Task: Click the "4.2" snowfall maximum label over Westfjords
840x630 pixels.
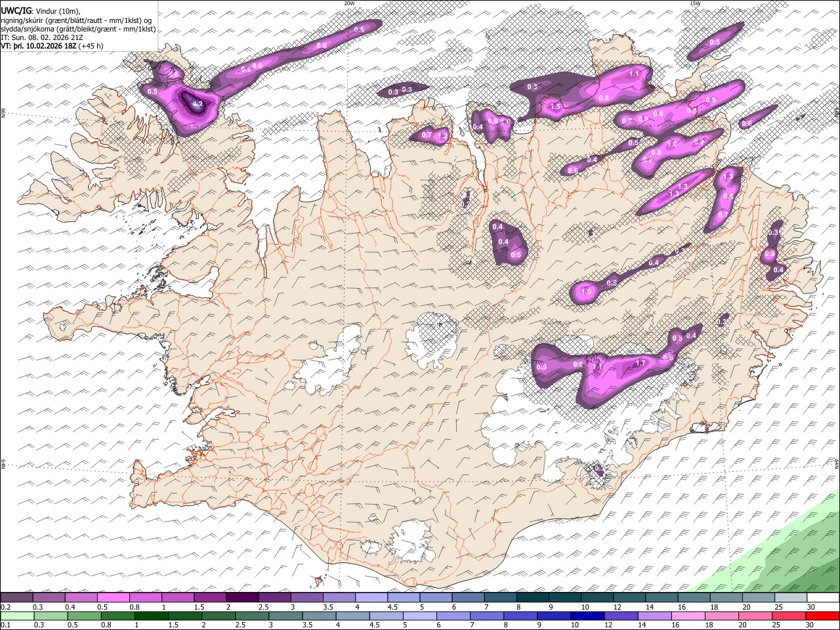Action: pyautogui.click(x=197, y=104)
